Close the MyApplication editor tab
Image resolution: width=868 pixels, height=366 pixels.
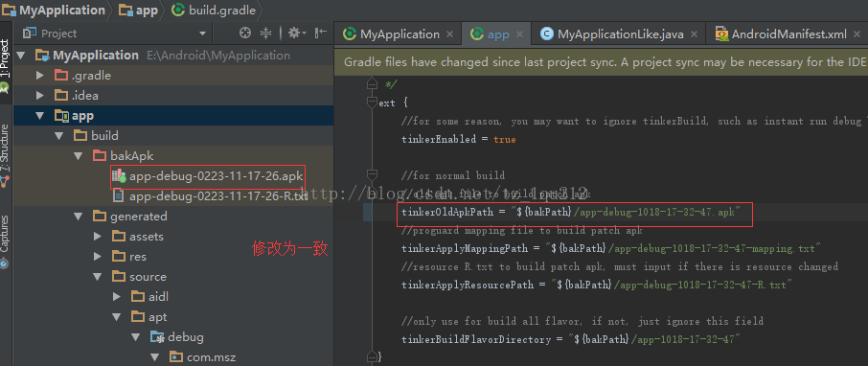coord(449,34)
